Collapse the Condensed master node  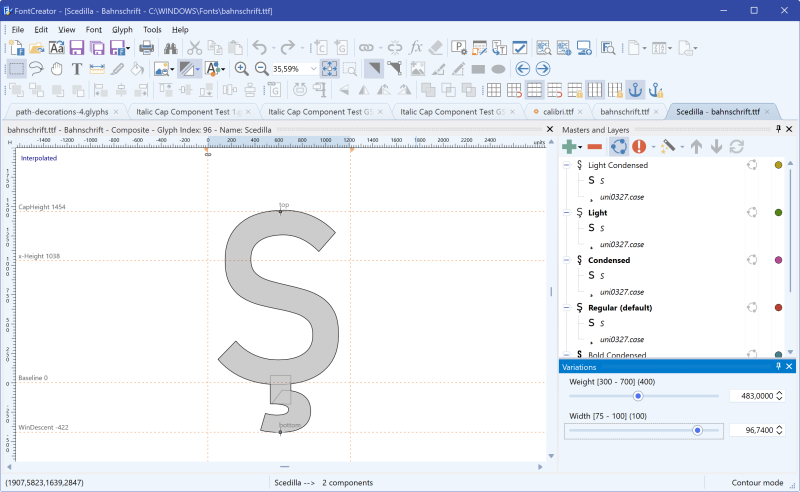566,260
